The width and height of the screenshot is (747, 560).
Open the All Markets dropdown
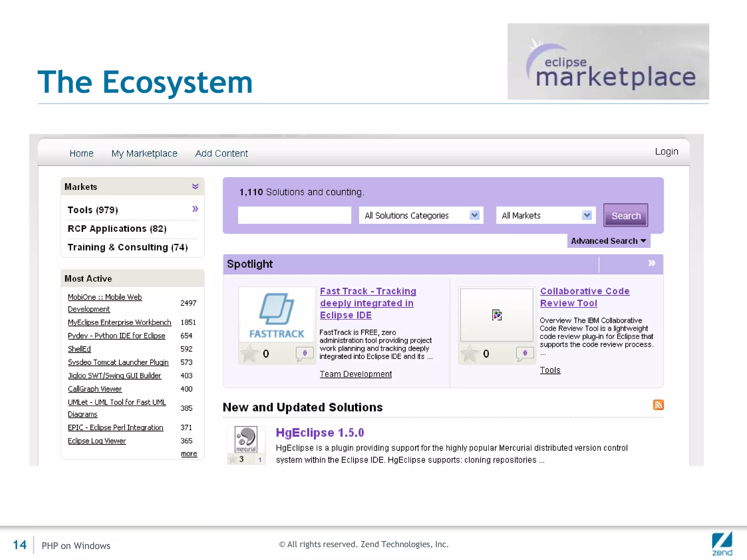pos(546,215)
